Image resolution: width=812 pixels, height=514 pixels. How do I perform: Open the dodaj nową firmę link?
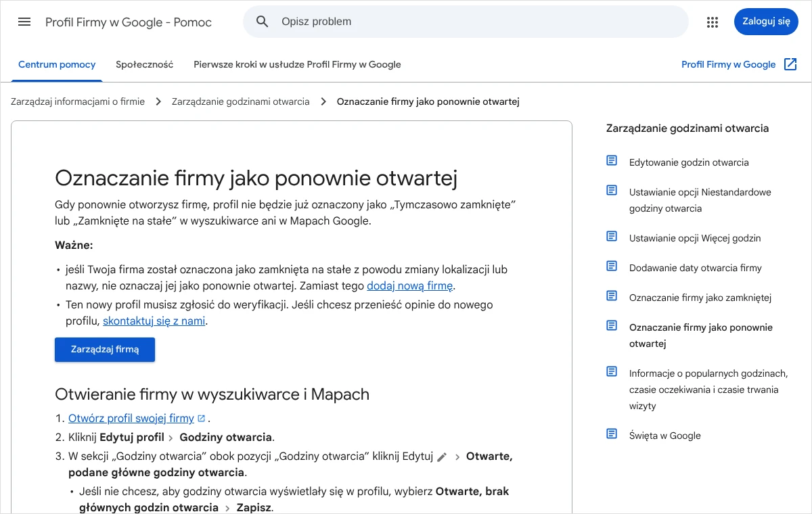point(409,286)
